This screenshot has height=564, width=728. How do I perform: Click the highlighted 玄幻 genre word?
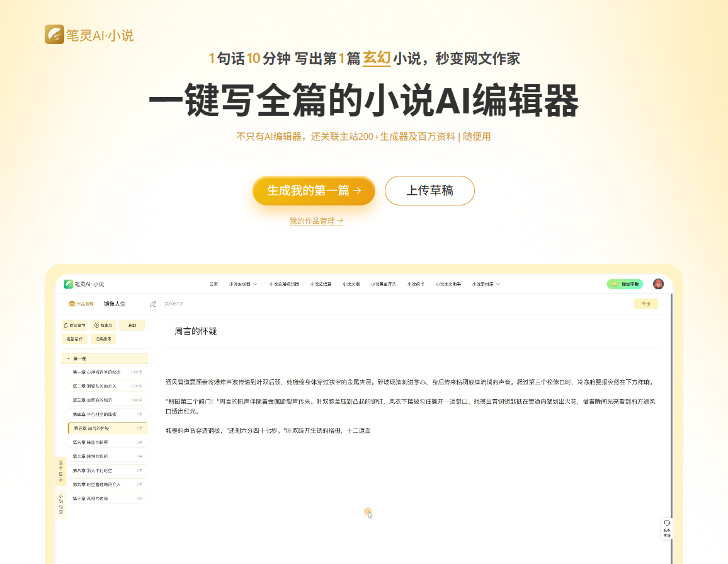377,57
